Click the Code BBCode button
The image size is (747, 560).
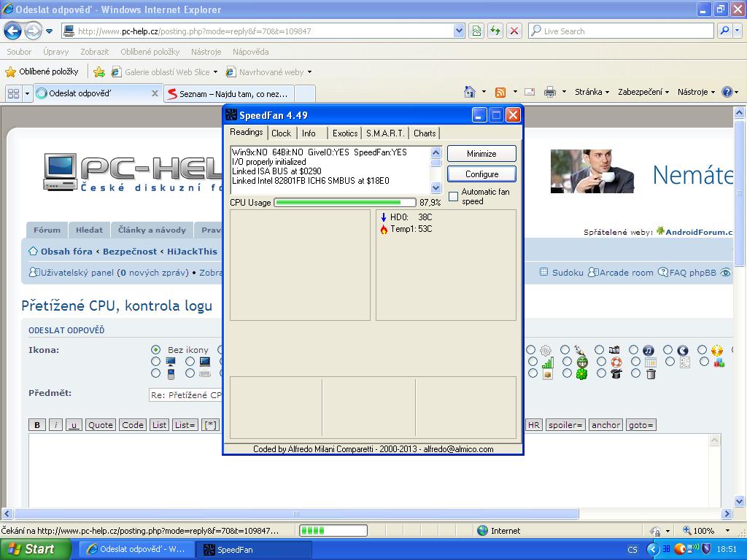click(x=133, y=425)
